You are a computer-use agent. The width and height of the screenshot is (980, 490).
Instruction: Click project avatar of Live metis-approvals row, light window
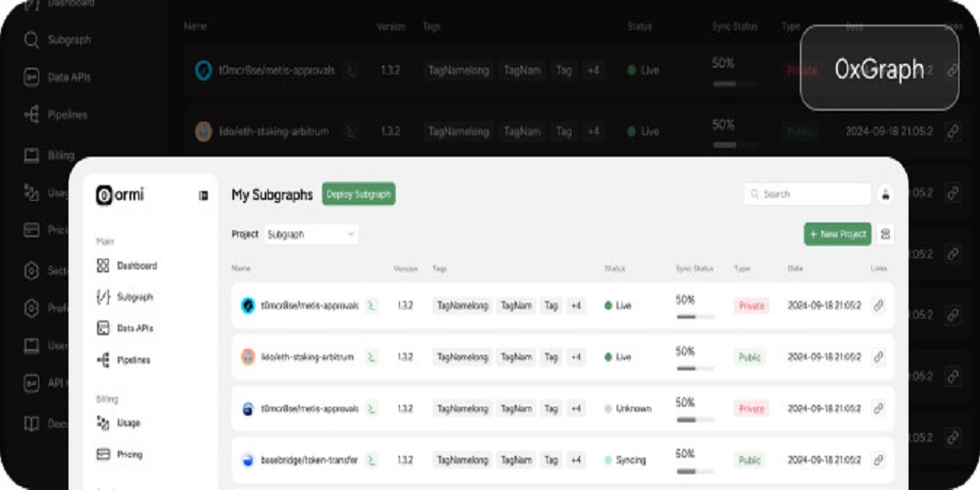[x=248, y=306]
